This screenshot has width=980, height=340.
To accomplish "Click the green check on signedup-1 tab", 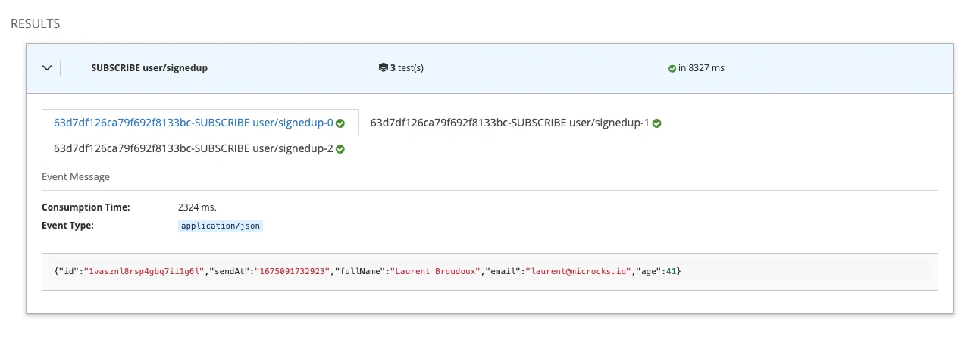I will click(x=656, y=123).
